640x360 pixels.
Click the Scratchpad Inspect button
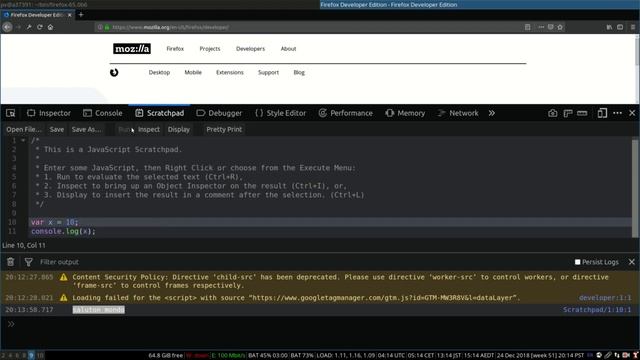(149, 129)
